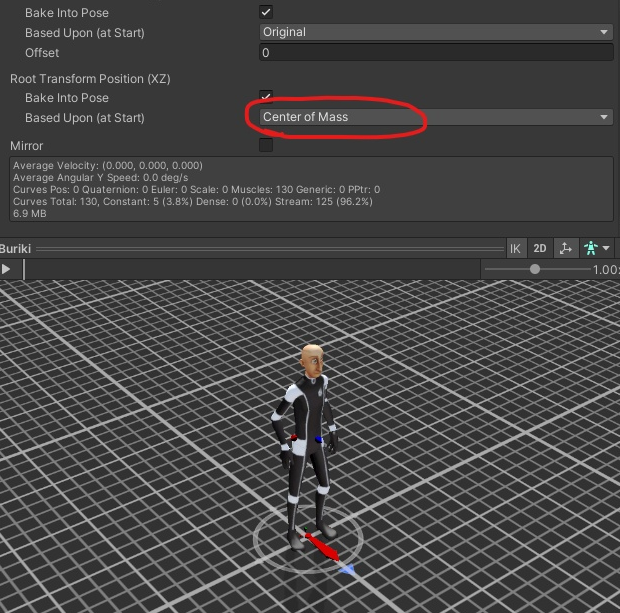620x613 pixels.
Task: Toggle Bake Into Pose under Root Transform Position (XZ)
Action: (x=266, y=98)
